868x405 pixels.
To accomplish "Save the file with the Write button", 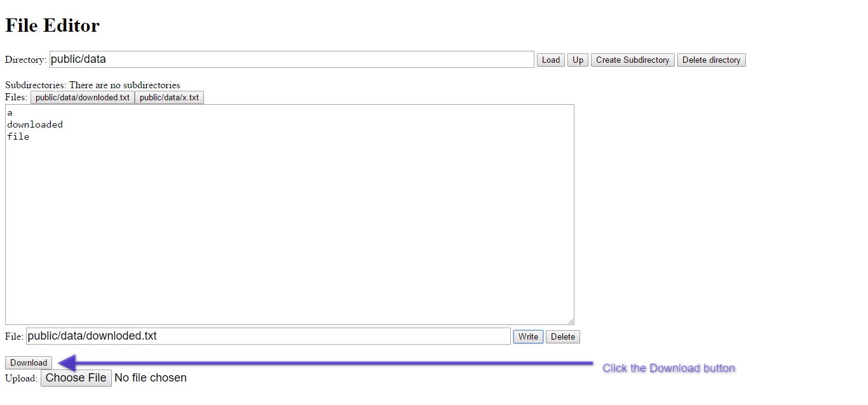I will click(528, 336).
